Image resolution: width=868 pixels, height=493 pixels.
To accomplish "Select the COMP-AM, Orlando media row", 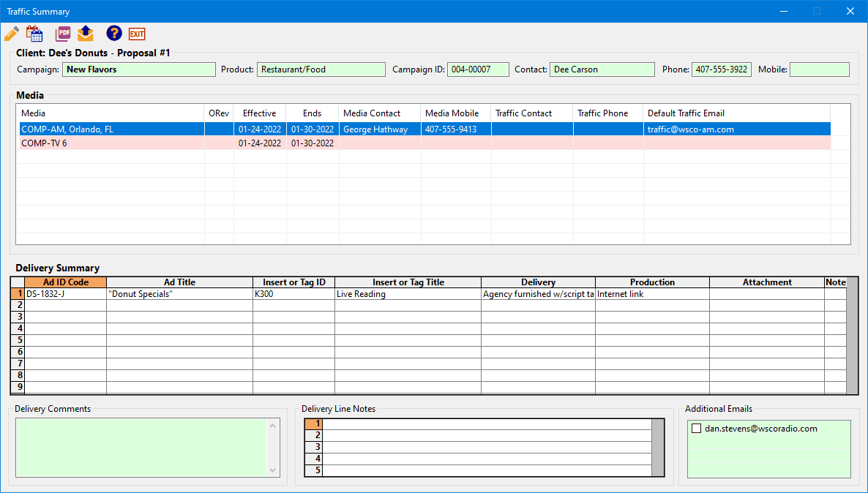I will [110, 129].
